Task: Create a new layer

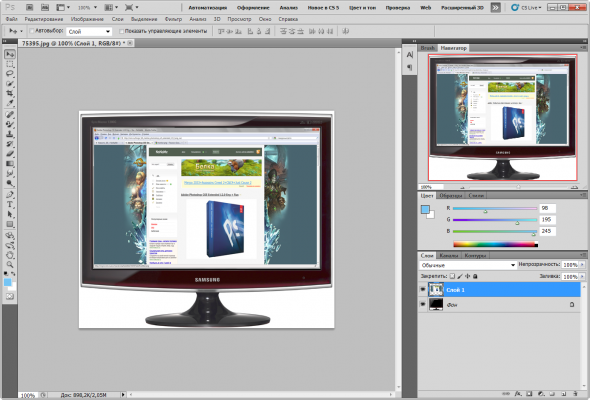Action: point(564,394)
